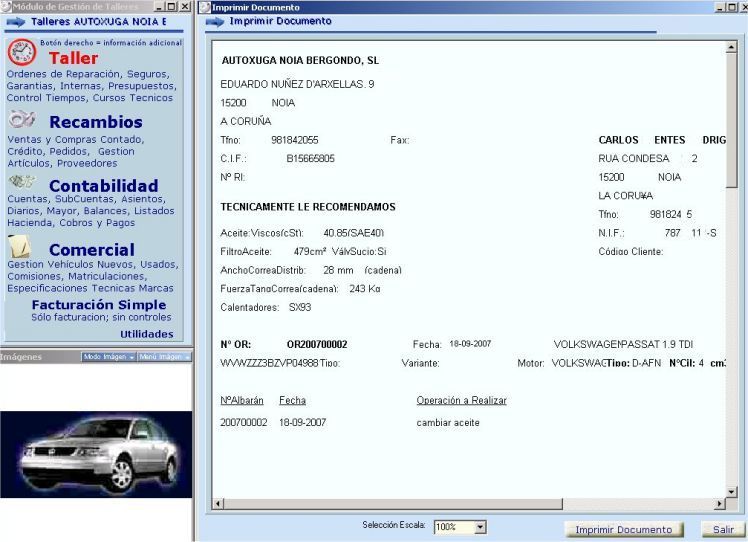Image resolution: width=748 pixels, height=542 pixels.
Task: Click 'Sólo facturacion; sin controles' text
Action: pos(101,317)
